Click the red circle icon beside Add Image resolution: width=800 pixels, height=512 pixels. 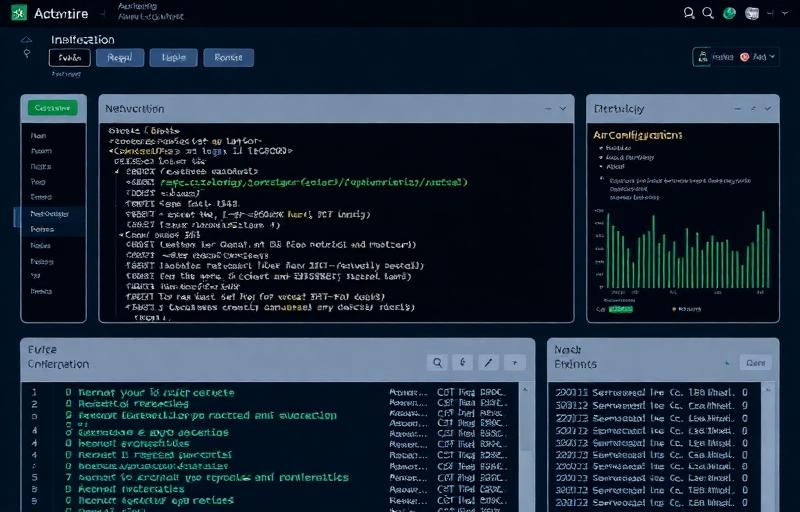click(744, 57)
